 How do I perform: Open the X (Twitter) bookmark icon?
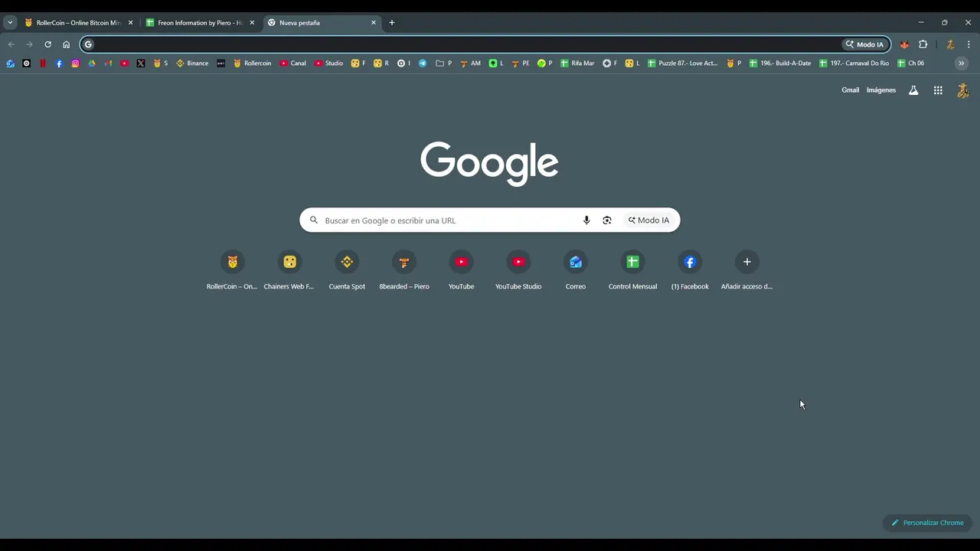coord(141,64)
